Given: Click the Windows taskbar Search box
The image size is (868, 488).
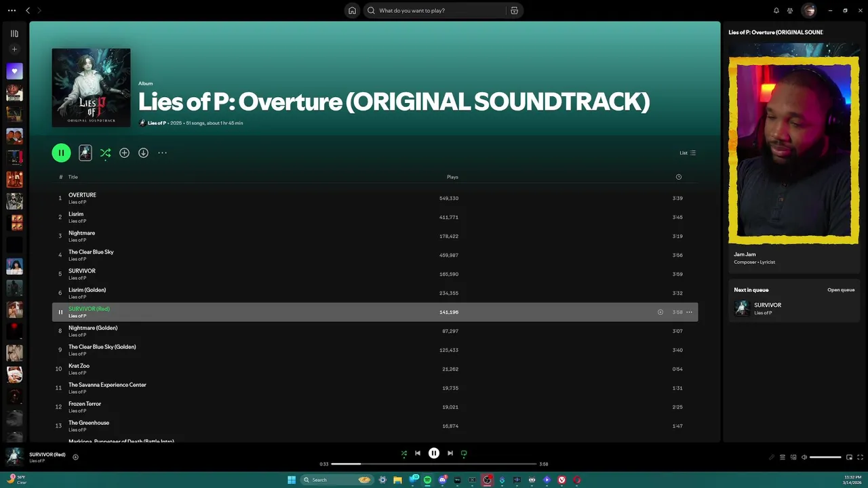Looking at the screenshot, I should click(337, 480).
